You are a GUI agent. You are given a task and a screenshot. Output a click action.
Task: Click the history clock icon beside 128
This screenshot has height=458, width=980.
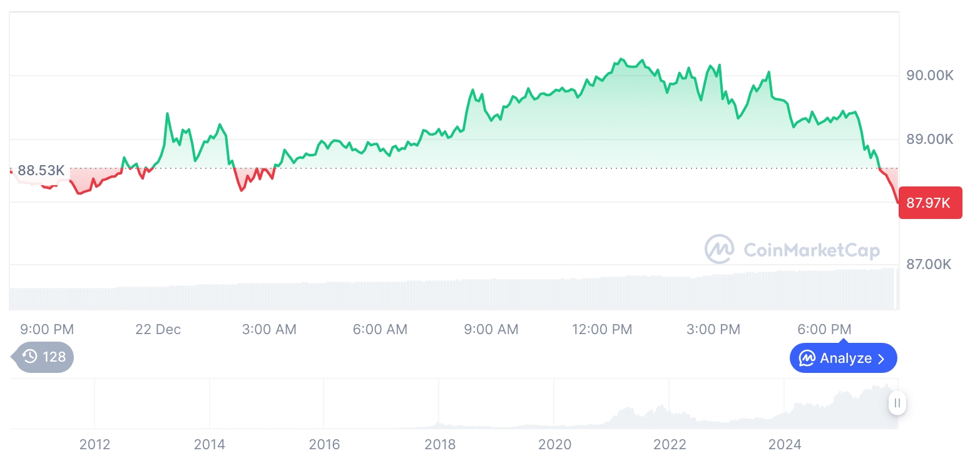[x=30, y=357]
